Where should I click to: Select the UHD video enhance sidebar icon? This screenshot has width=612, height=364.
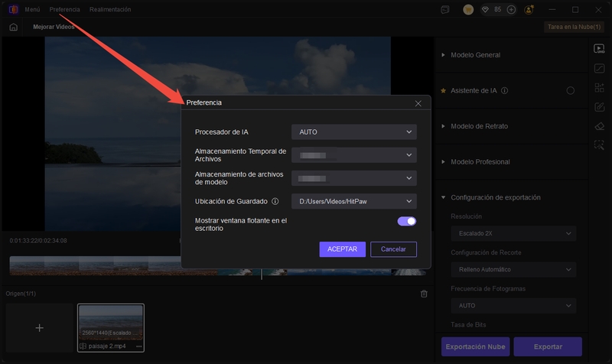(599, 49)
